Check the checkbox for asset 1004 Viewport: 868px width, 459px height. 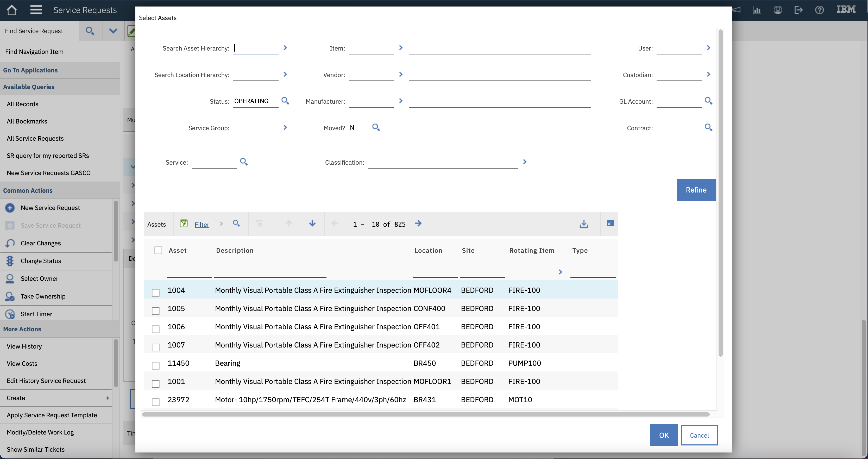(156, 292)
